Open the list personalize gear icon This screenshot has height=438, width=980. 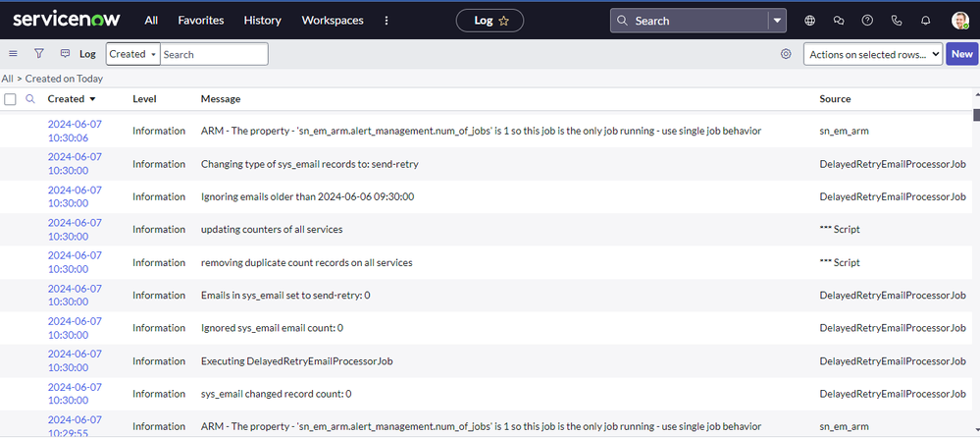point(786,54)
